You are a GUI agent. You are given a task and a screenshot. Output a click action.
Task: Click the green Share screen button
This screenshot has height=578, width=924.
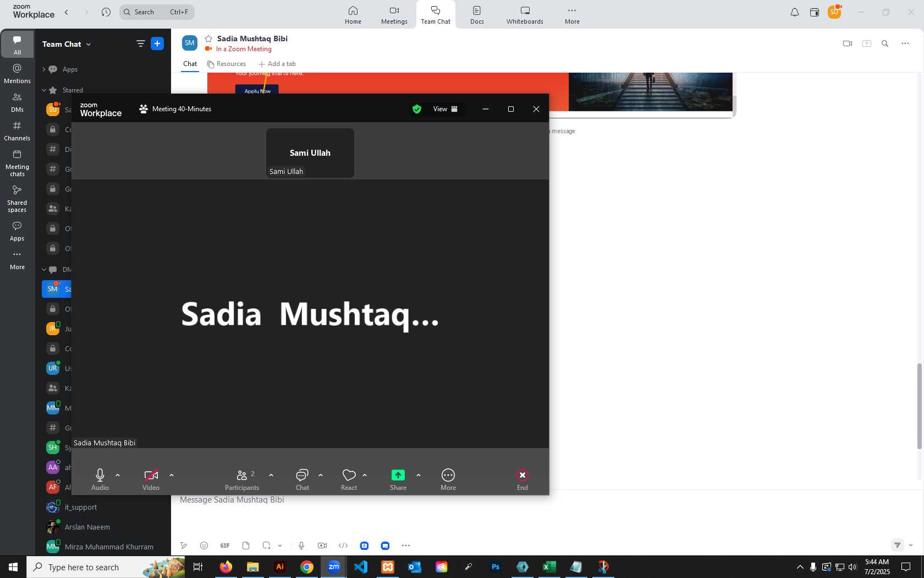click(x=398, y=479)
